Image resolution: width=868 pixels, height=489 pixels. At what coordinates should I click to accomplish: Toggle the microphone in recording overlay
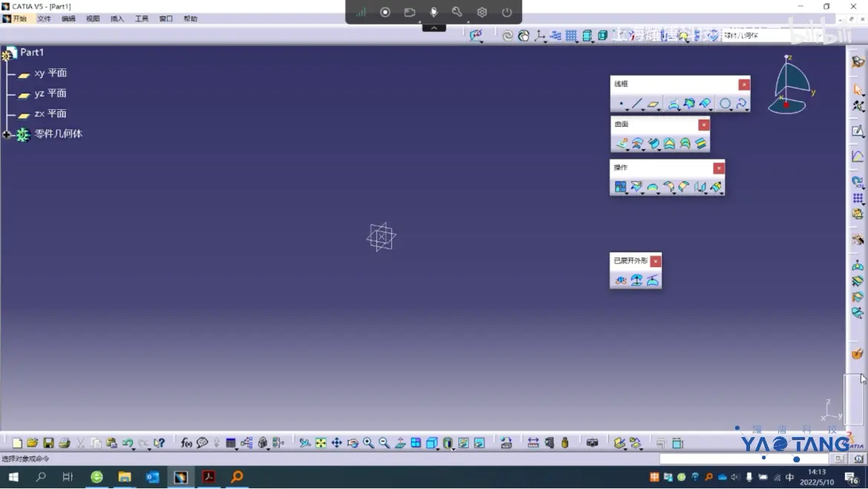[433, 12]
